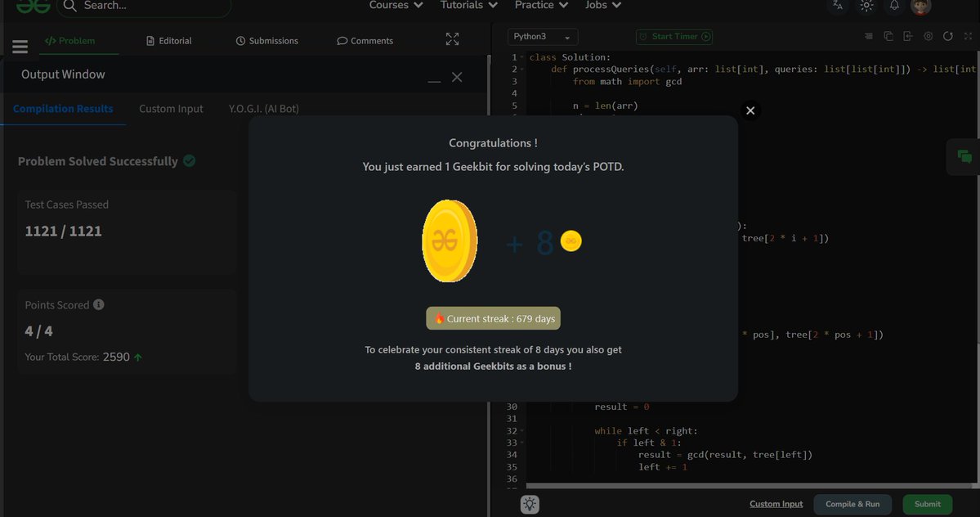Screen dimensions: 980x517
Task: Open the notifications bell
Action: pos(894,6)
